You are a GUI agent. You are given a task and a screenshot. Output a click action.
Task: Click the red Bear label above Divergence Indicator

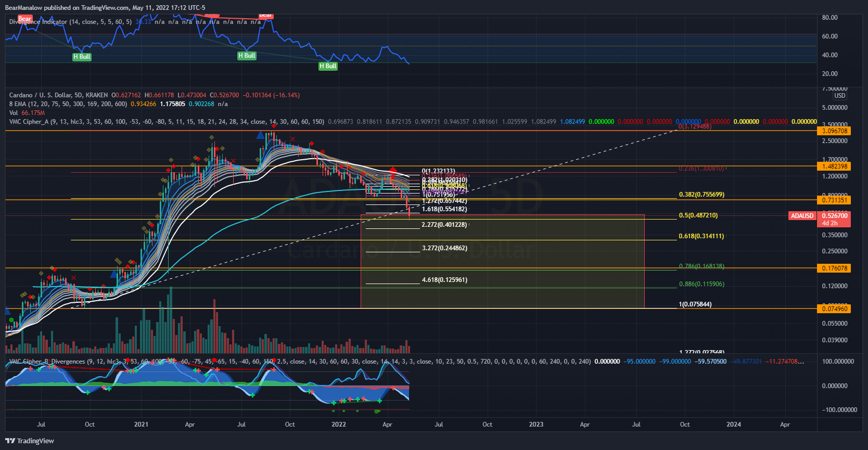click(x=25, y=19)
